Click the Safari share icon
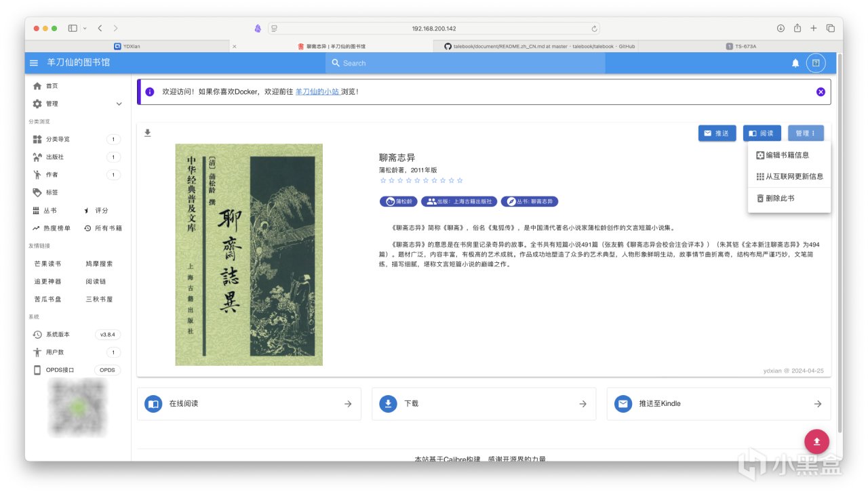Image resolution: width=868 pixels, height=494 pixels. point(797,28)
